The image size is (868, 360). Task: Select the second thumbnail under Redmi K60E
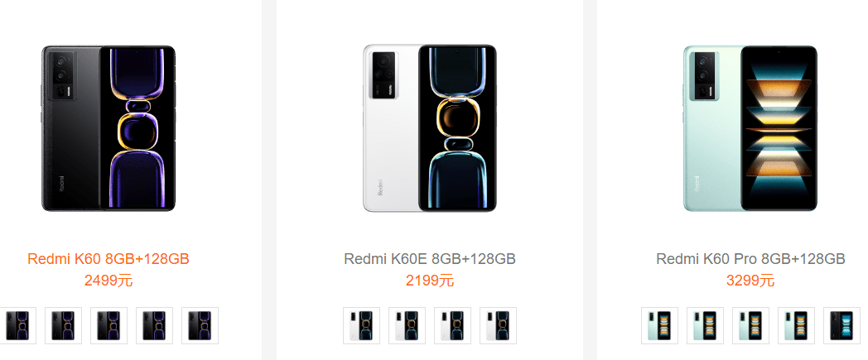click(407, 325)
